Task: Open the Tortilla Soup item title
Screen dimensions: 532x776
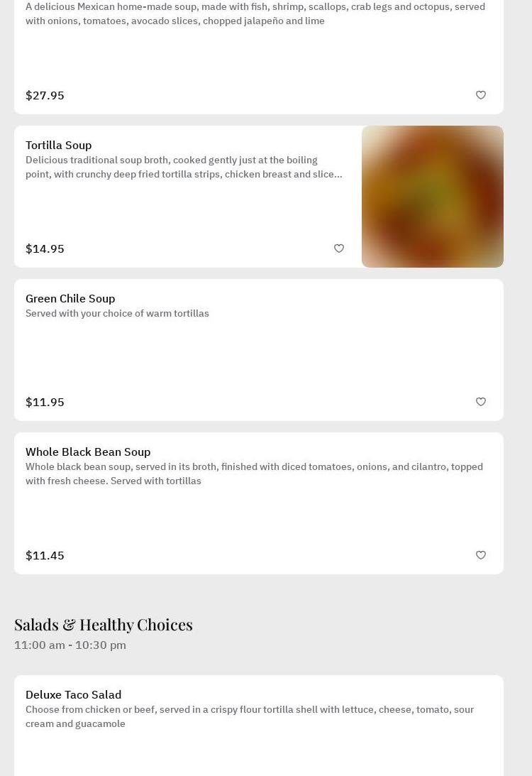Action: pyautogui.click(x=59, y=145)
